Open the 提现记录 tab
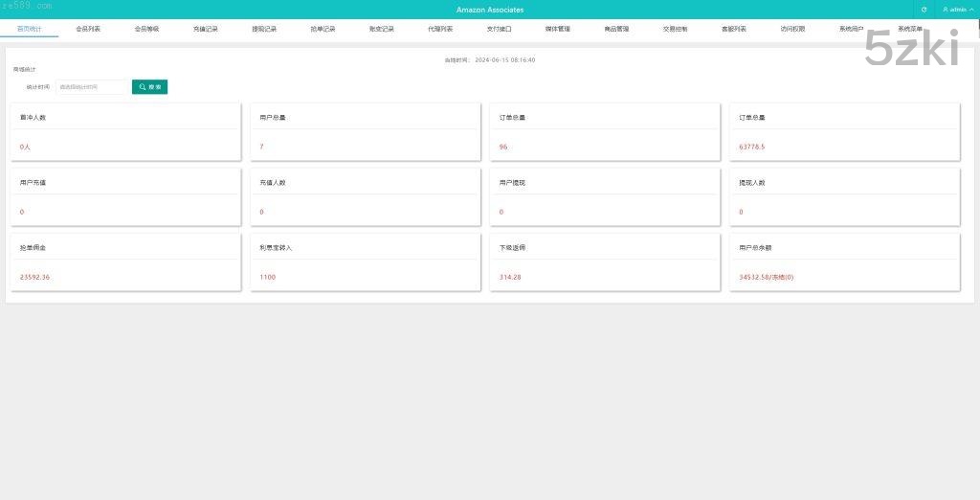This screenshot has width=980, height=500. point(264,30)
